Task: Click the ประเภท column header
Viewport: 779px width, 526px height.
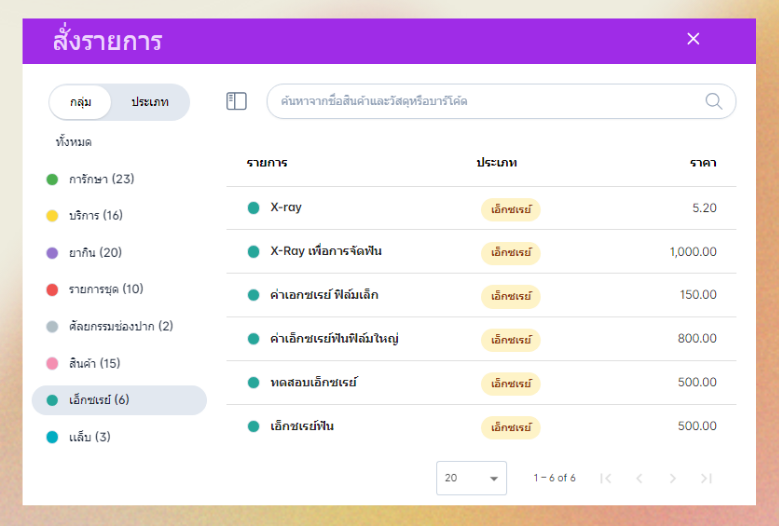Action: click(497, 163)
